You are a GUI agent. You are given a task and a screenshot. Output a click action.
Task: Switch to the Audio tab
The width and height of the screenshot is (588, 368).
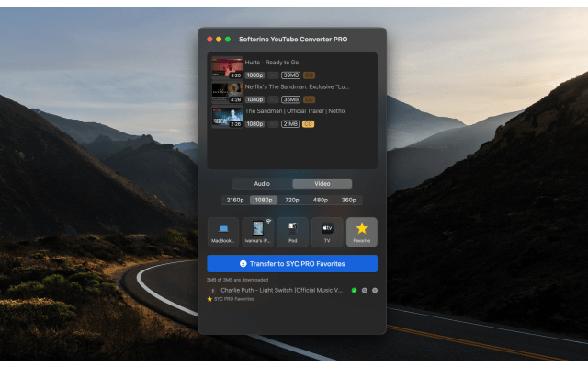pos(262,184)
